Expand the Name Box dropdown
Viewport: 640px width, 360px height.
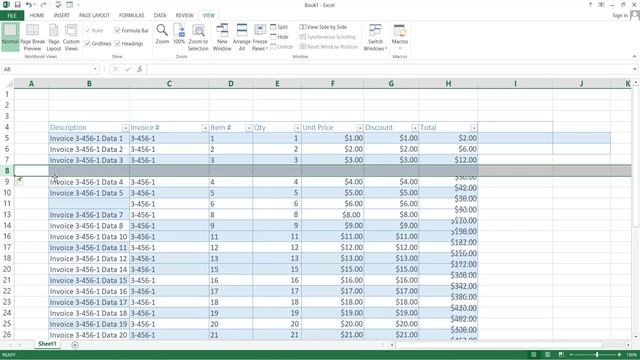[95, 69]
